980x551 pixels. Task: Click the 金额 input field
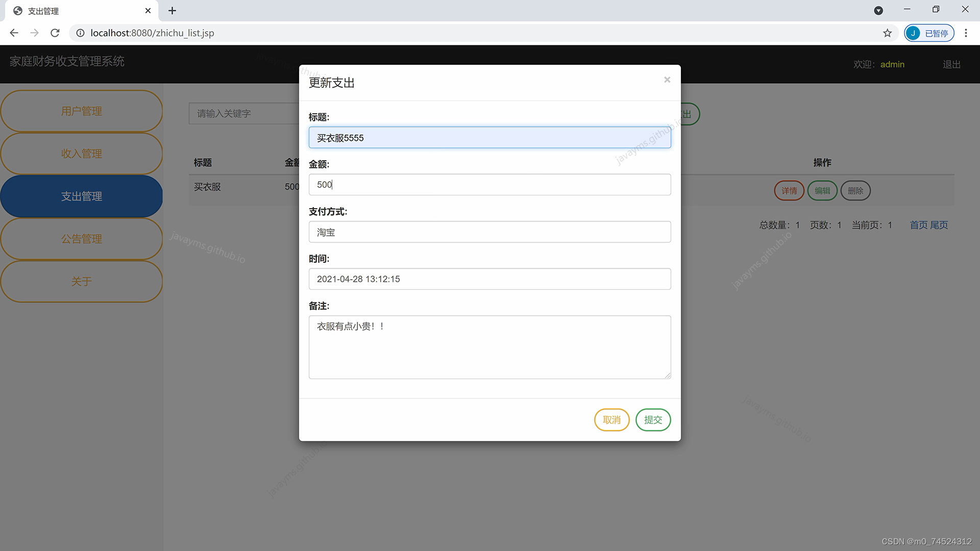[489, 185]
